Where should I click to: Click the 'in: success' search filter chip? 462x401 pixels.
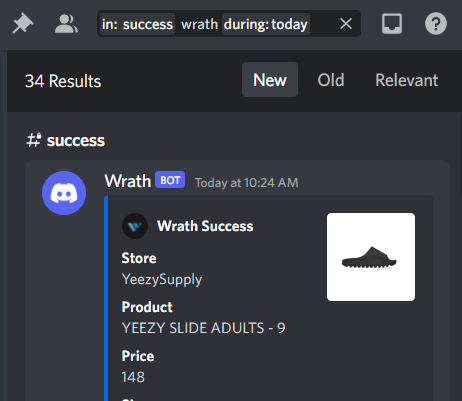click(x=137, y=24)
